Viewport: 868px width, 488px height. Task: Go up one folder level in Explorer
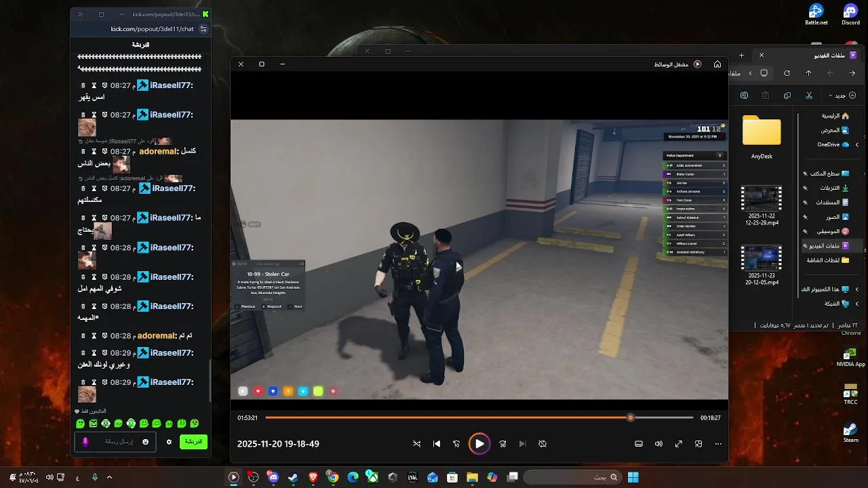tap(808, 73)
